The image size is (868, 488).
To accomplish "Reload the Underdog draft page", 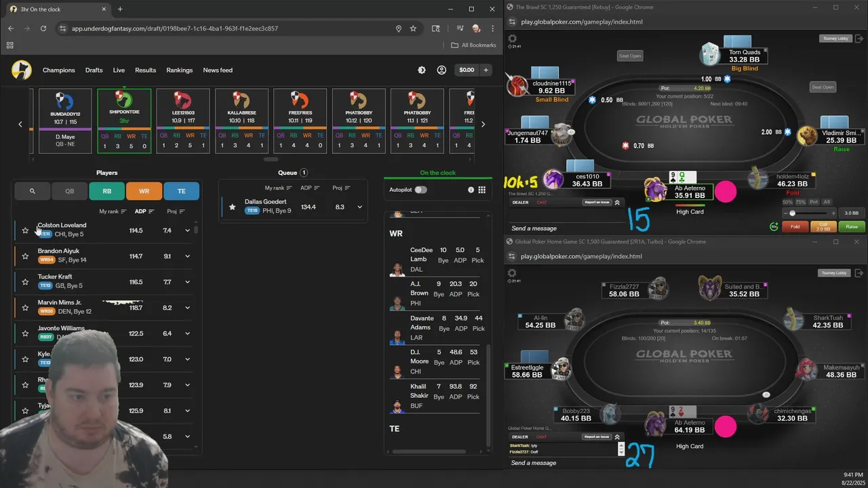I will tap(43, 28).
